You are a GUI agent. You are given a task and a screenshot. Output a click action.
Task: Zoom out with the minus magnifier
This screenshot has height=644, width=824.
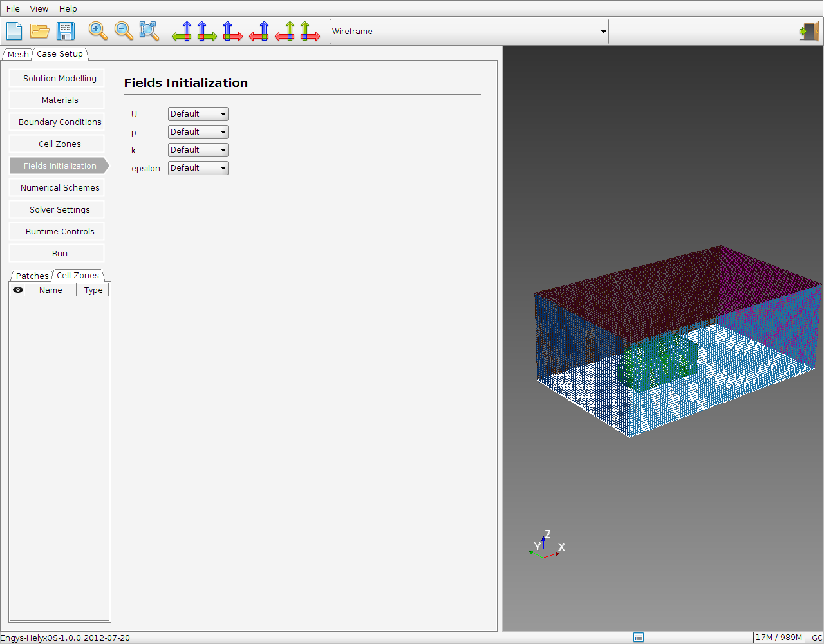pos(124,31)
